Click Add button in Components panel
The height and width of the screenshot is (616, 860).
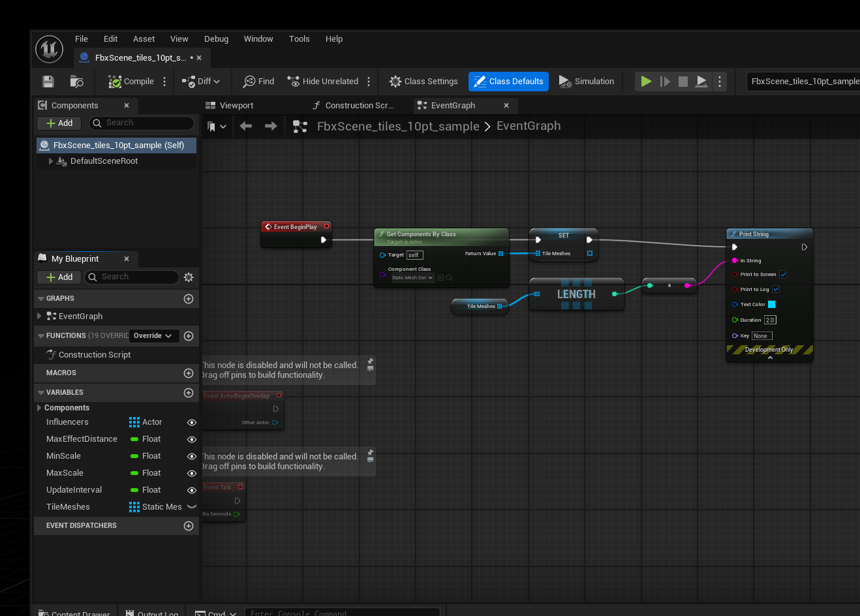pos(59,123)
